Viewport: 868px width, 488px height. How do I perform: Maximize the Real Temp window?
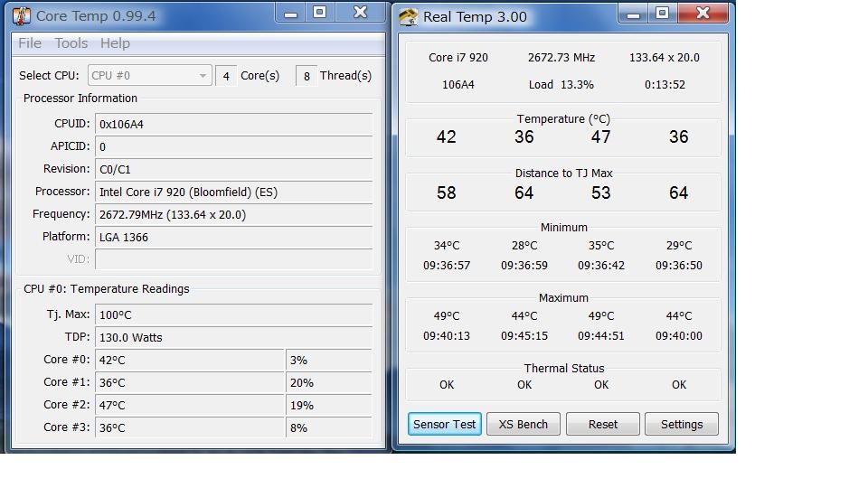pyautogui.click(x=662, y=14)
